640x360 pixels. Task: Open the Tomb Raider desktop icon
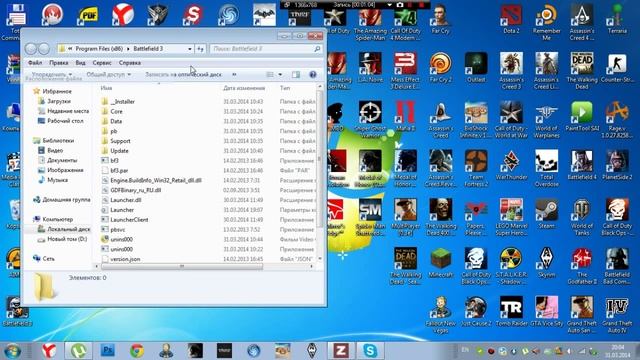click(511, 311)
